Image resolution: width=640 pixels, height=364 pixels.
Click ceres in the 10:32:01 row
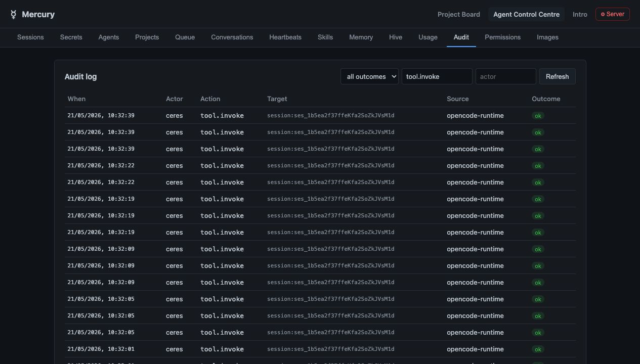tap(175, 349)
